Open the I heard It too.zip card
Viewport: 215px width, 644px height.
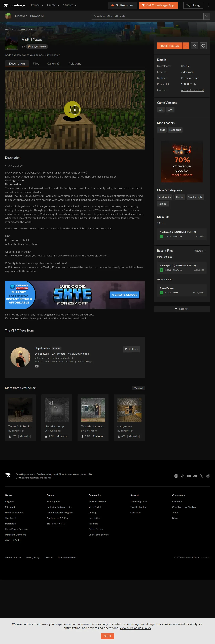57,418
